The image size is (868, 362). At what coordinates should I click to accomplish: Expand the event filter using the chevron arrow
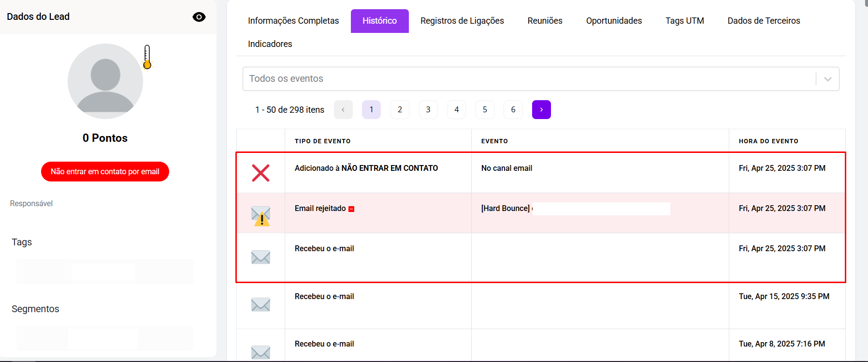point(827,79)
